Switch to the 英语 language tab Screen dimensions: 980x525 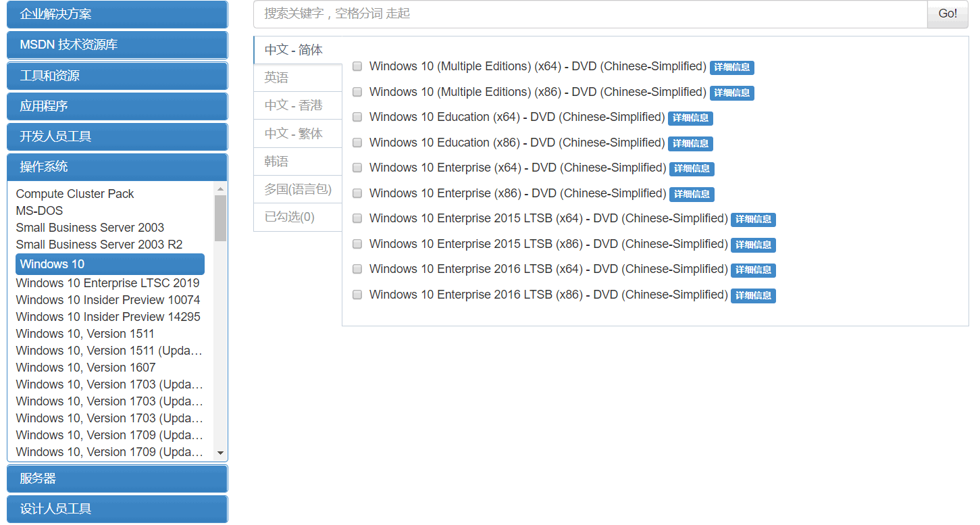coord(298,78)
